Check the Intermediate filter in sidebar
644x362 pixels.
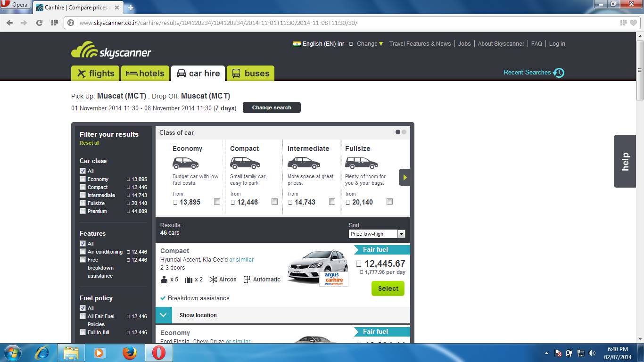pyautogui.click(x=83, y=195)
